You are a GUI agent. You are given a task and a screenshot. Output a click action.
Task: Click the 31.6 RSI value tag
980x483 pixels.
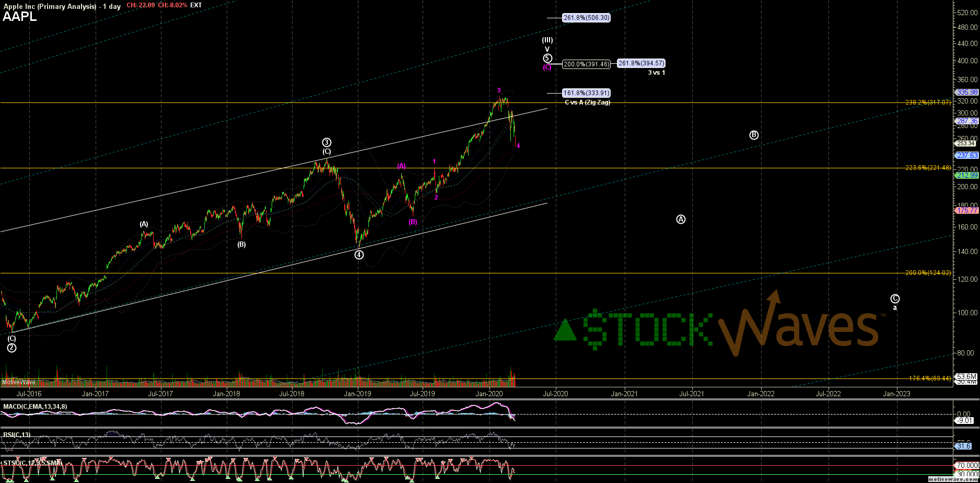[x=964, y=446]
